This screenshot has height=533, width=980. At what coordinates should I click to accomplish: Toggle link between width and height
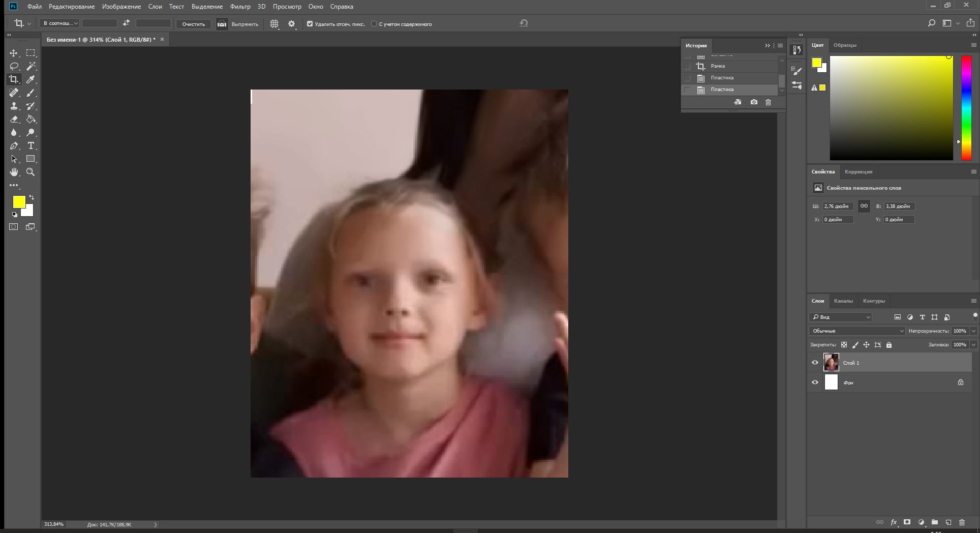pos(864,206)
